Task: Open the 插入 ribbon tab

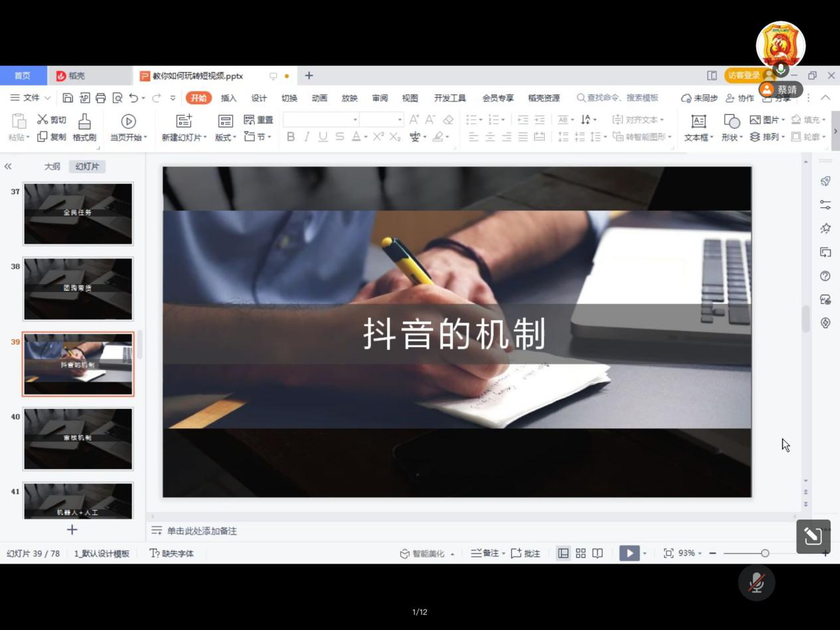Action: [x=228, y=98]
